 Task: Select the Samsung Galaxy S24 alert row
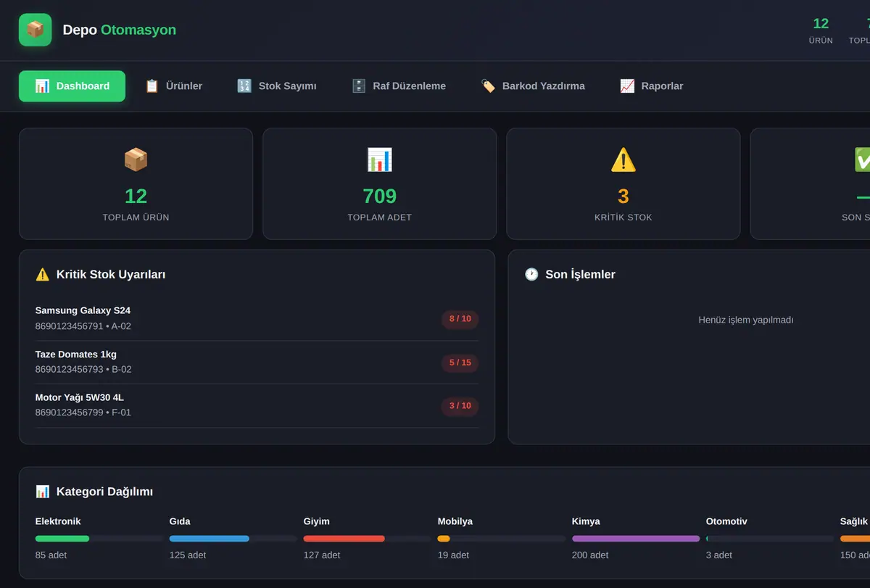click(x=257, y=319)
